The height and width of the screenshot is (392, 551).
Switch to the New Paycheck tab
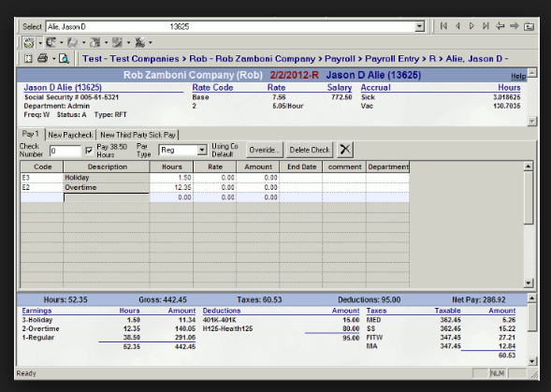(x=70, y=135)
